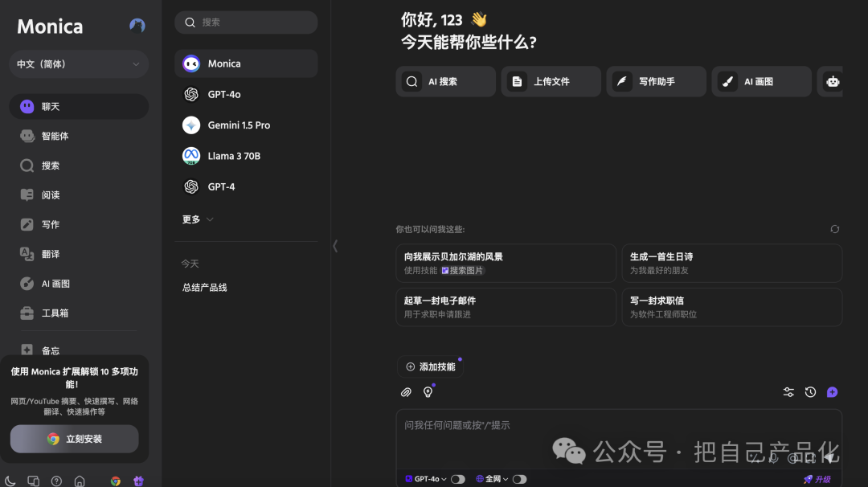
Task: Open the 翻译 translation section
Action: [79, 254]
